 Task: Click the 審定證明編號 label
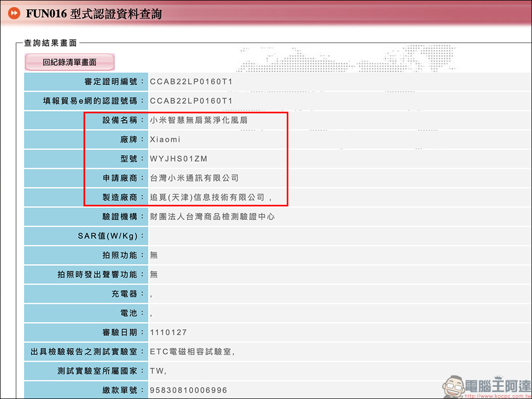click(115, 82)
